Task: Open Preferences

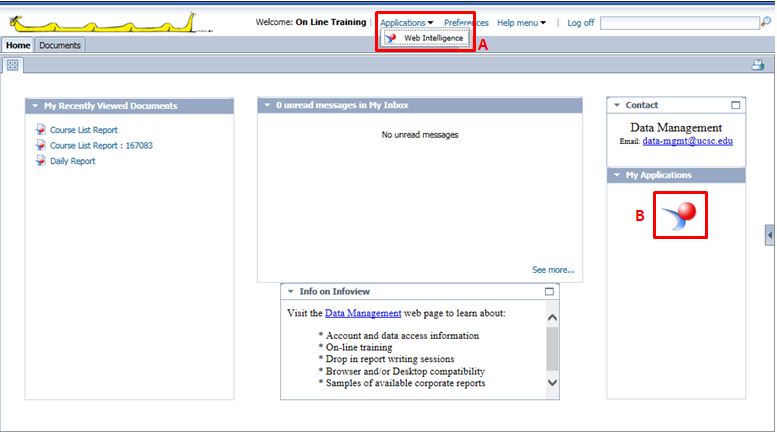Action: tap(466, 23)
